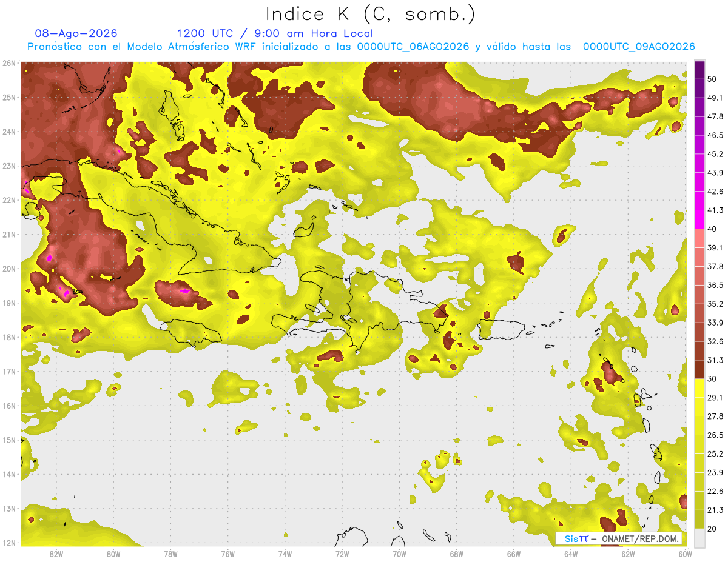
Task: Click the "76W" longitude axis label
Action: [227, 554]
